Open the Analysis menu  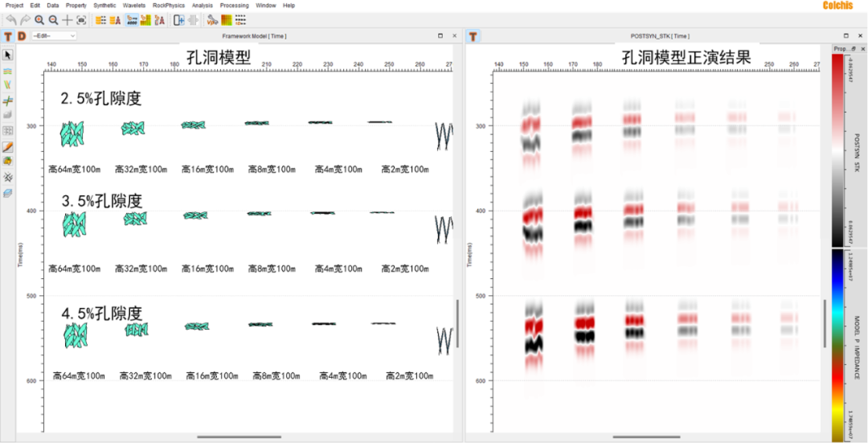(x=202, y=6)
